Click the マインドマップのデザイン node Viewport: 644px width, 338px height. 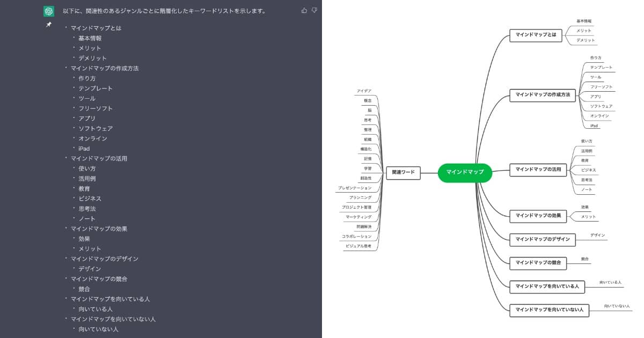pyautogui.click(x=543, y=240)
